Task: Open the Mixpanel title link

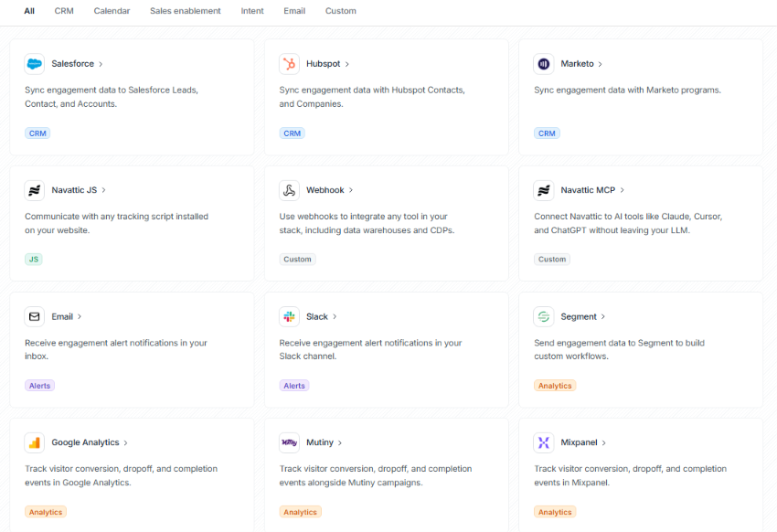Action: pos(580,442)
